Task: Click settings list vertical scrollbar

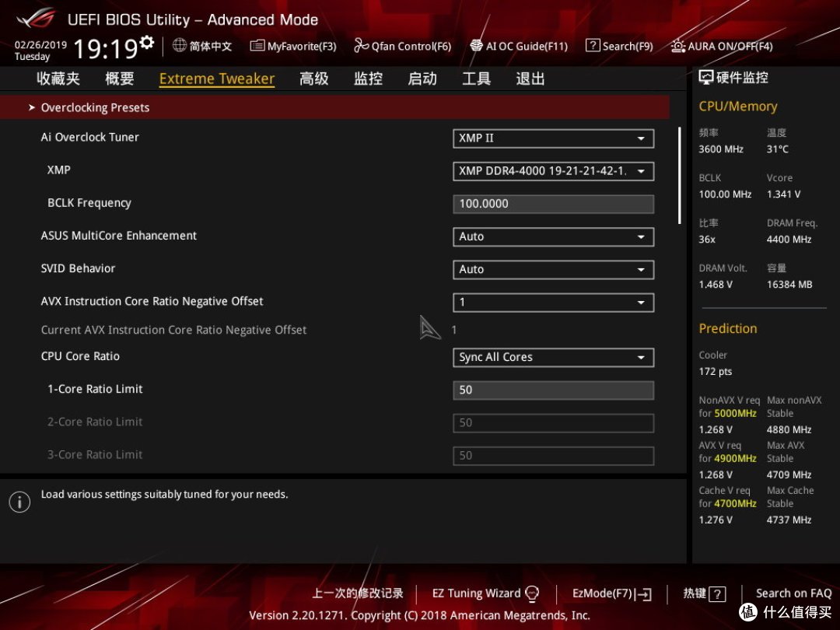Action: (x=679, y=176)
